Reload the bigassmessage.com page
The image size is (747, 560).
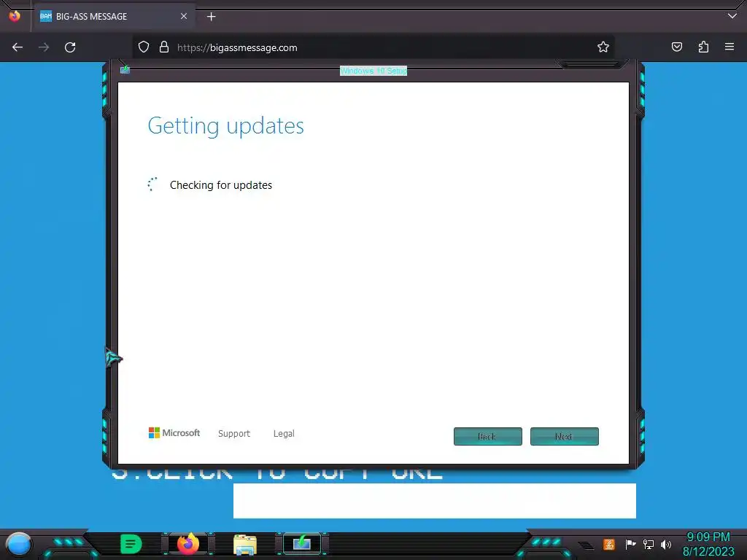pyautogui.click(x=70, y=47)
